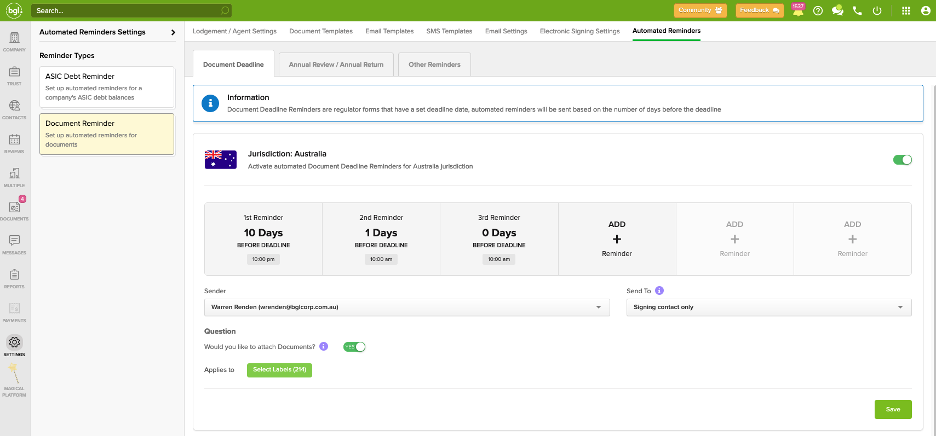
Task: Click the help question mark icon
Action: tap(818, 11)
